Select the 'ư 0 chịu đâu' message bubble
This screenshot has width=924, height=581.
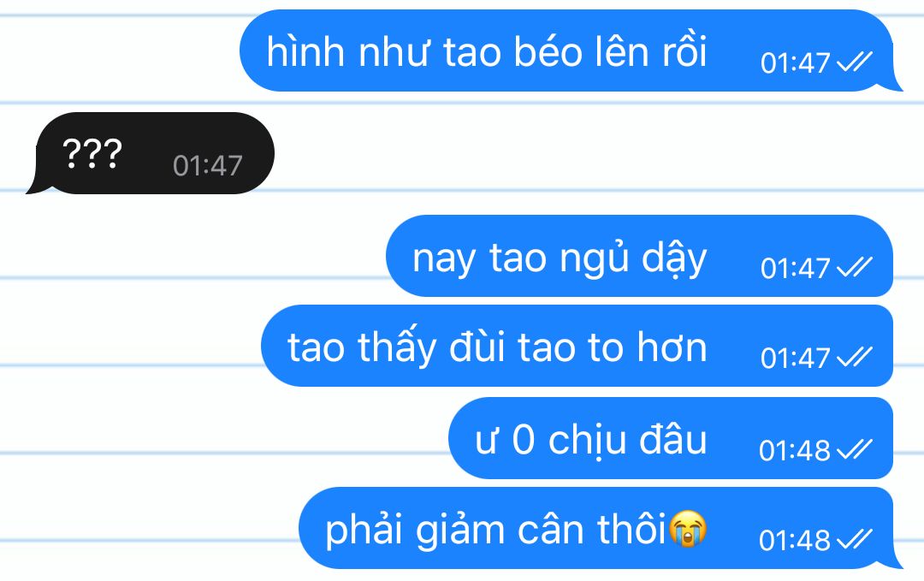pos(671,438)
